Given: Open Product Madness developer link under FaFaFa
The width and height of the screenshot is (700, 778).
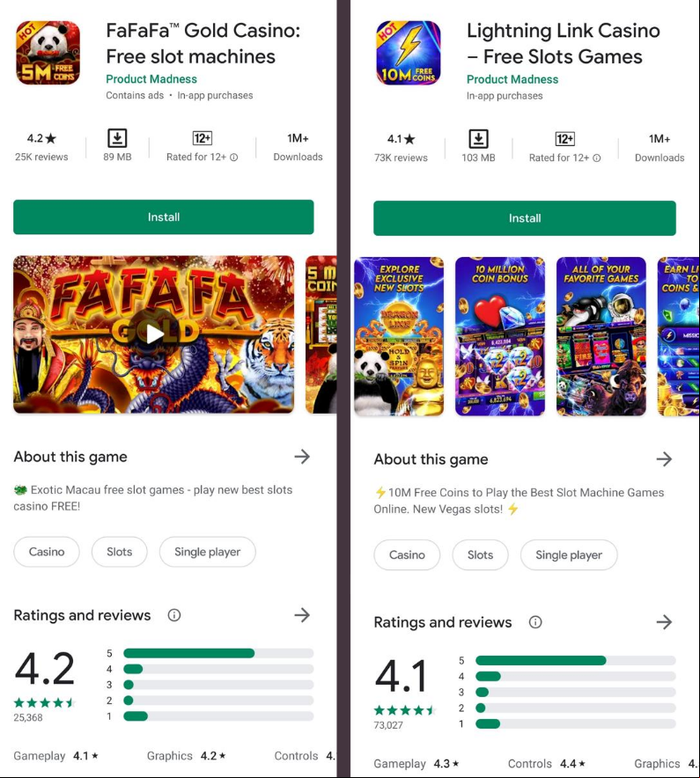Looking at the screenshot, I should [x=151, y=79].
